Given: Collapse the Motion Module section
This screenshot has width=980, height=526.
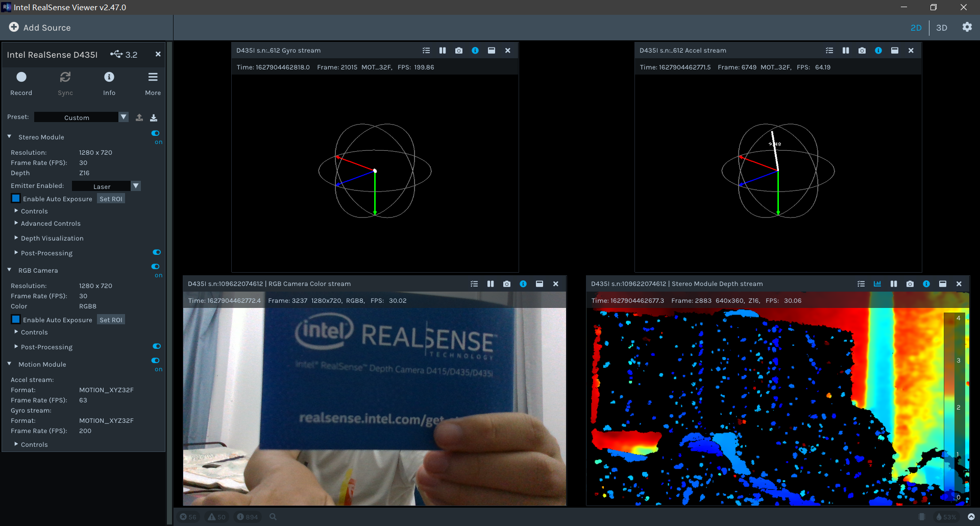Looking at the screenshot, I should click(9, 364).
